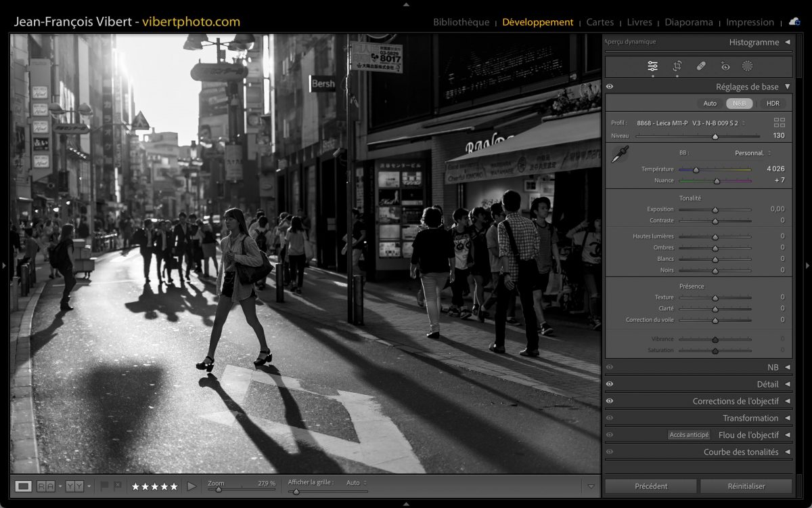This screenshot has width=812, height=508.
Task: Expand the Transformation panel
Action: pos(750,418)
